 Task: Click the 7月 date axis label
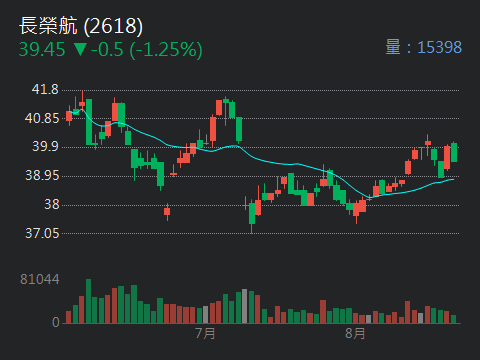point(205,333)
